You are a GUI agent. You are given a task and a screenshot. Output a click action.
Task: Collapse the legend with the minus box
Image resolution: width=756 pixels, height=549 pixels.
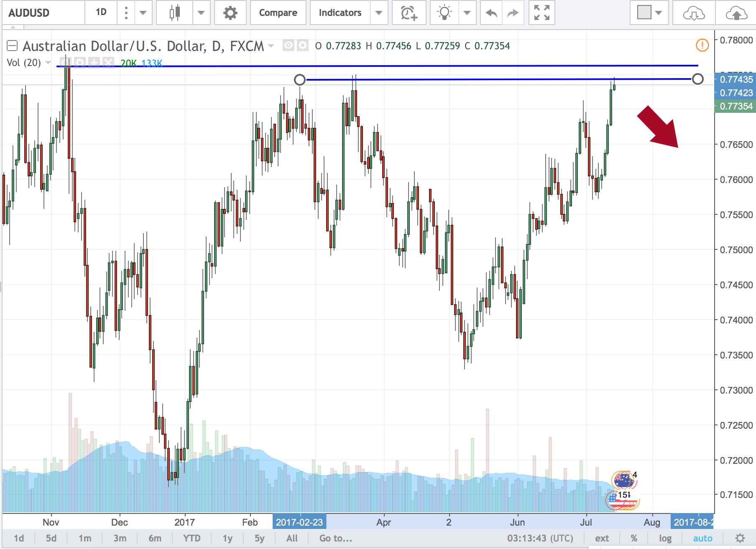(12, 46)
